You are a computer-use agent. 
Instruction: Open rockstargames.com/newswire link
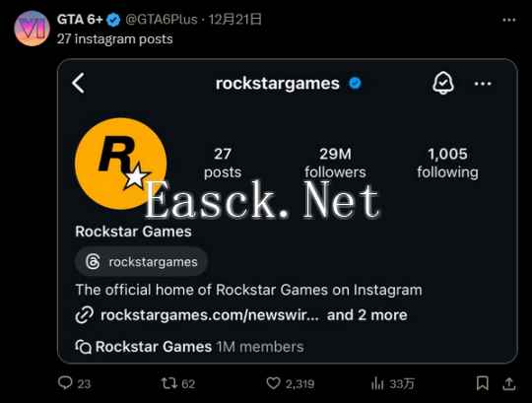[210, 315]
